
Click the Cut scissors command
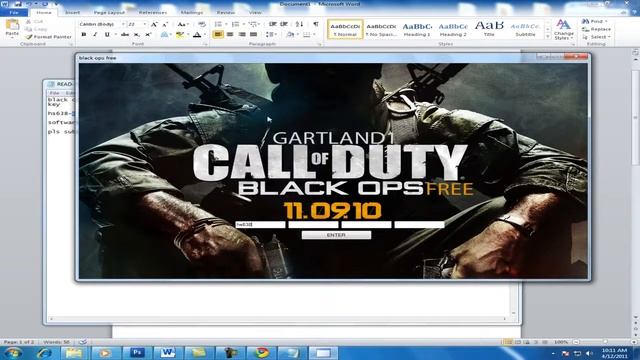click(x=34, y=22)
